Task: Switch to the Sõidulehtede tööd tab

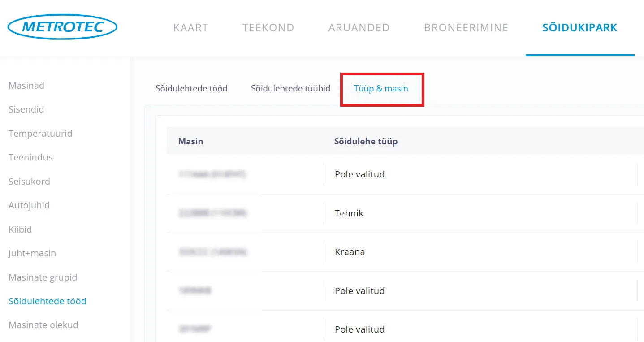Action: [191, 89]
